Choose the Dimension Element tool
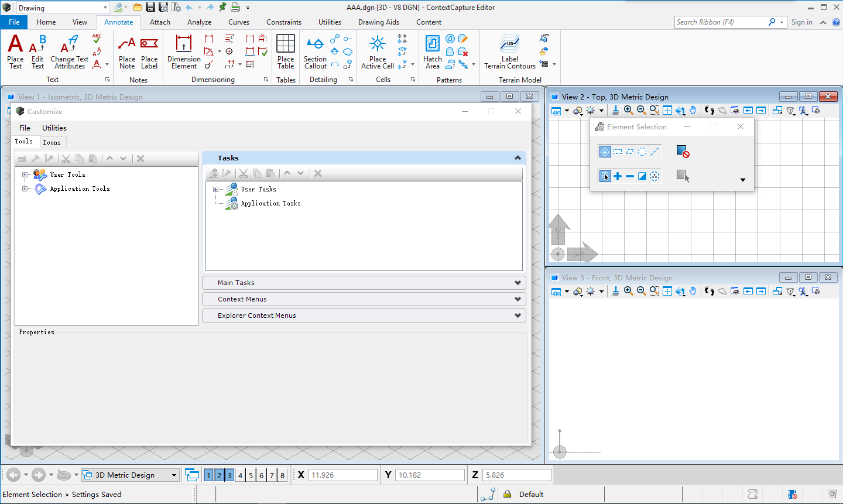Screen dimensions: 843x504 pyautogui.click(x=184, y=52)
